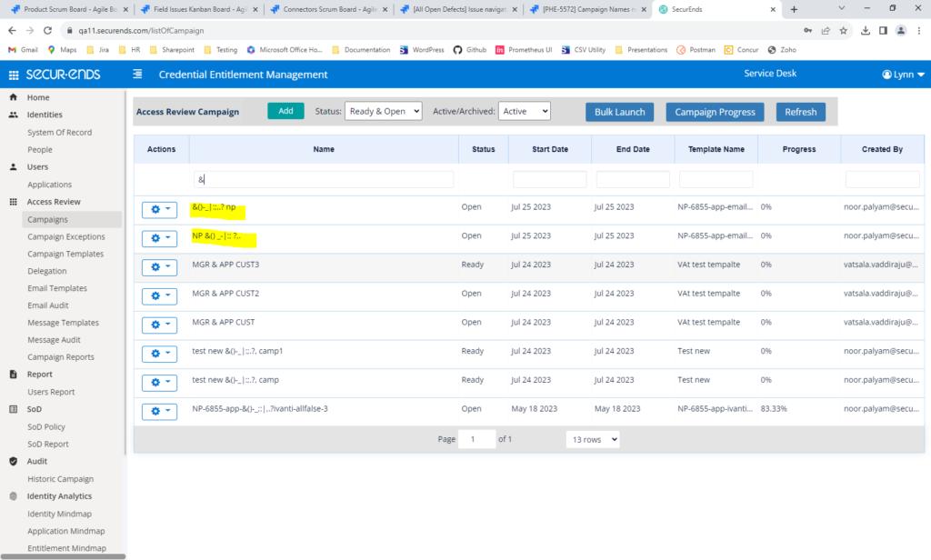Screen dimensions: 931x560
Task: Click the Campaign Progress button
Action: click(715, 112)
